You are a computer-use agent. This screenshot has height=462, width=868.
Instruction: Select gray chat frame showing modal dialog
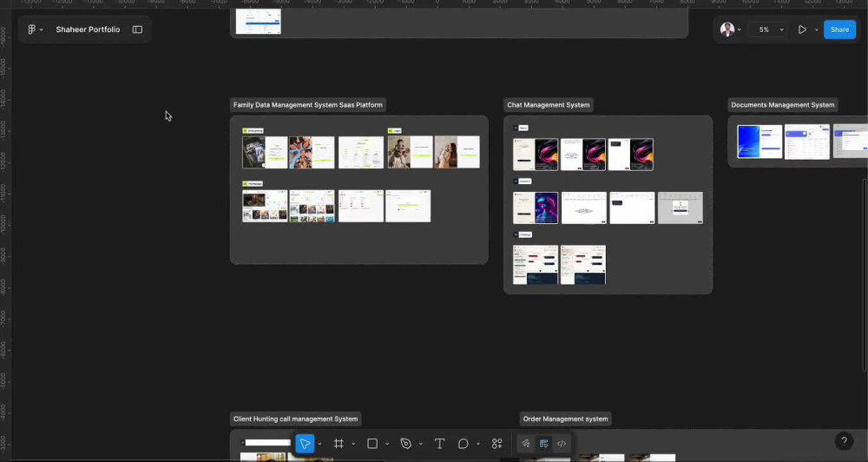pyautogui.click(x=681, y=208)
